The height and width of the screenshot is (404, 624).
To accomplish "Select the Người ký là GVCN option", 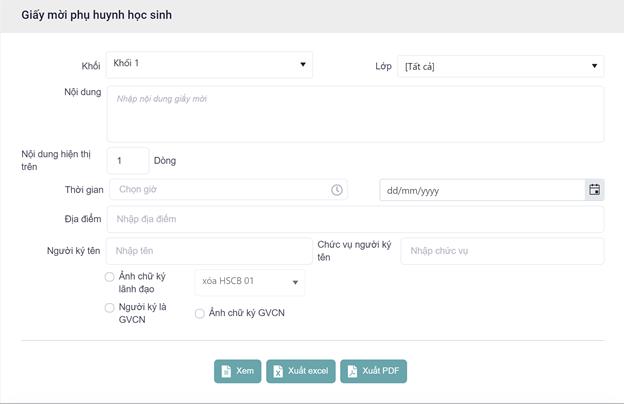I will (x=110, y=308).
